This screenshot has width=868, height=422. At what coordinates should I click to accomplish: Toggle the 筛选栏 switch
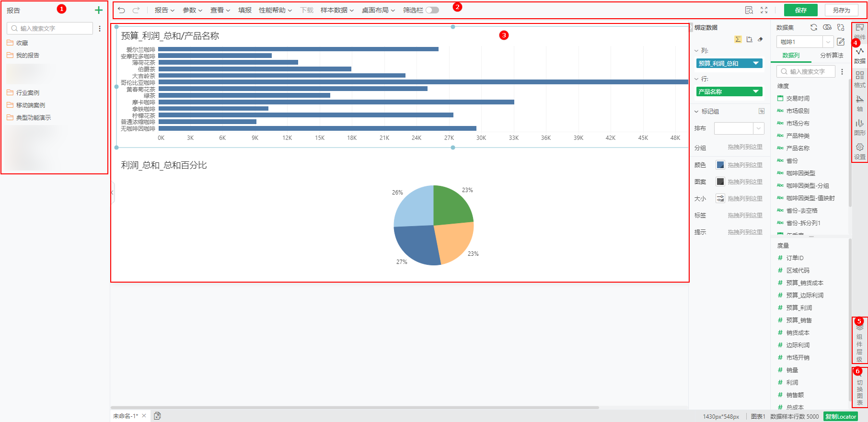432,10
